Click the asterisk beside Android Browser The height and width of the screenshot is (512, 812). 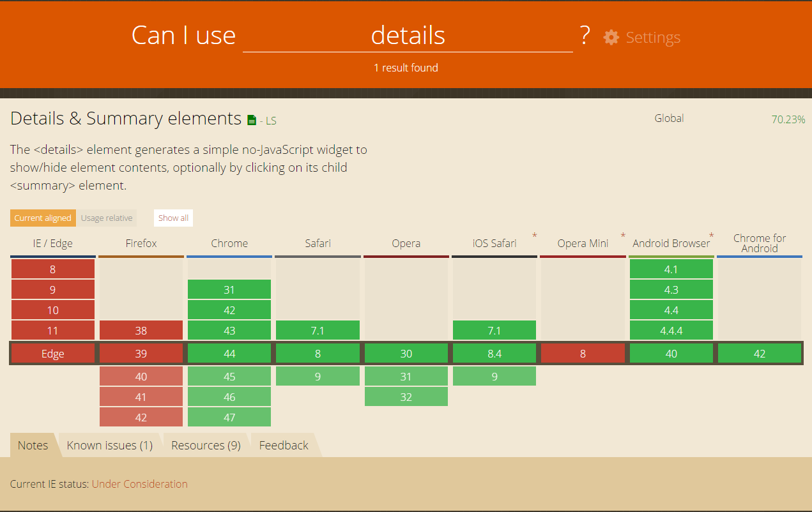[x=711, y=236]
